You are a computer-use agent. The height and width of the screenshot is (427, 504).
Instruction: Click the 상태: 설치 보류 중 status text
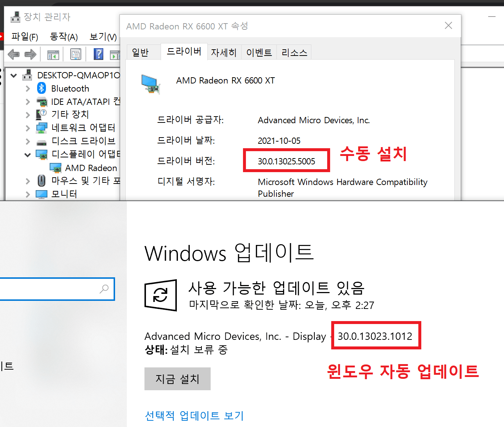[x=186, y=349]
